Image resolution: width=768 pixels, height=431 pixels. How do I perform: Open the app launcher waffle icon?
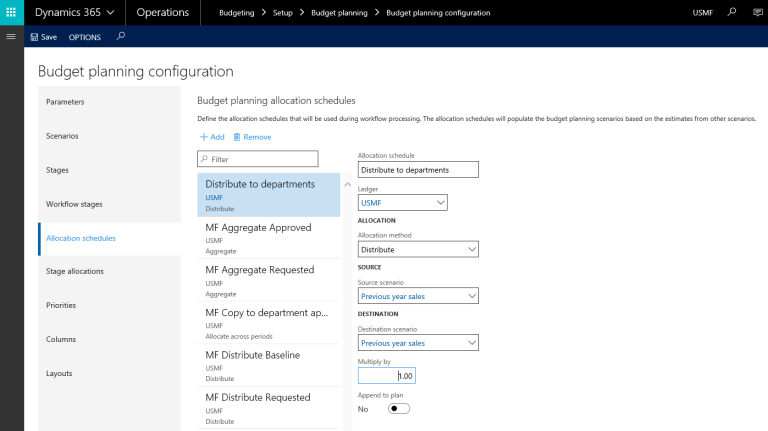coord(12,13)
